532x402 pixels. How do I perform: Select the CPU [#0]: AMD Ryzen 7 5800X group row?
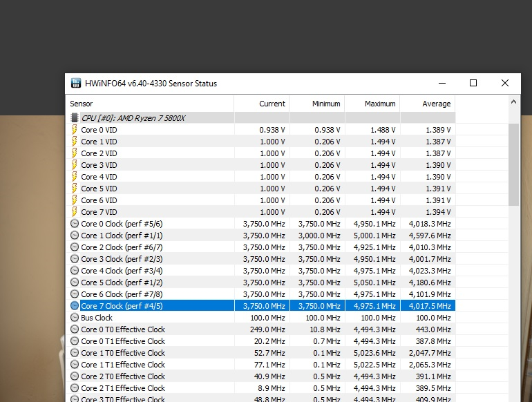tap(260, 117)
